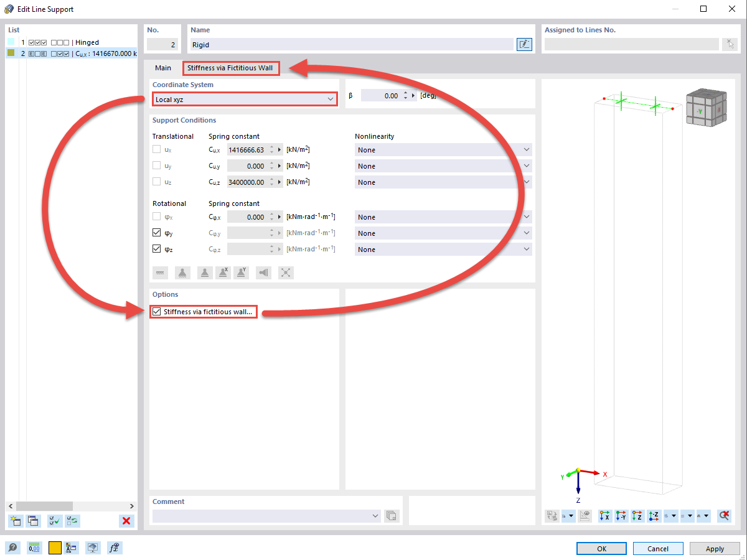
Task: Open the Edit Name dialog icon beside Name field
Action: click(x=524, y=44)
